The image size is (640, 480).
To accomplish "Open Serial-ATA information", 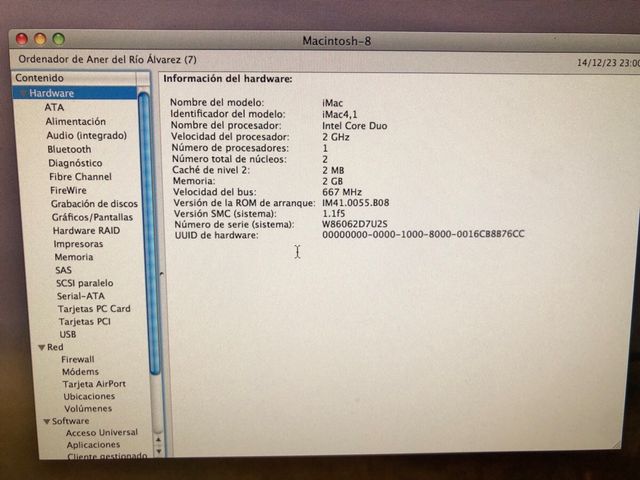I will point(81,296).
